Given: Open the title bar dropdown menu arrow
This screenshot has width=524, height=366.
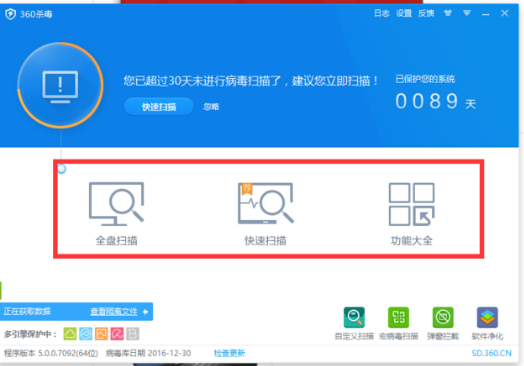Looking at the screenshot, I should coord(467,13).
